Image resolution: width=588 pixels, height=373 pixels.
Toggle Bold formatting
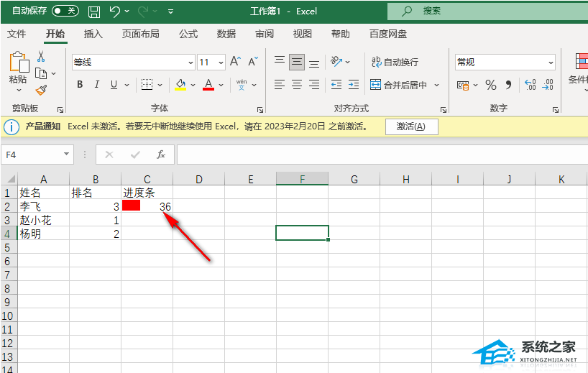tap(79, 85)
